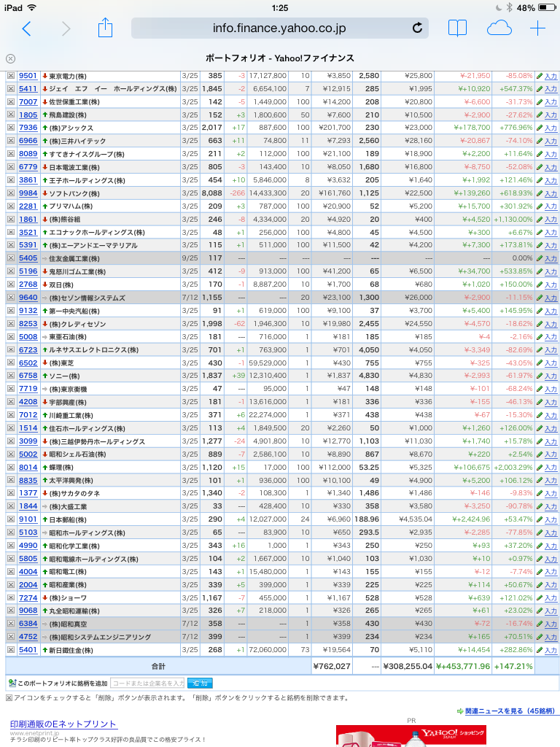Image resolution: width=560 pixels, height=747 pixels.
Task: Go back with Safari back arrow
Action: [27, 28]
